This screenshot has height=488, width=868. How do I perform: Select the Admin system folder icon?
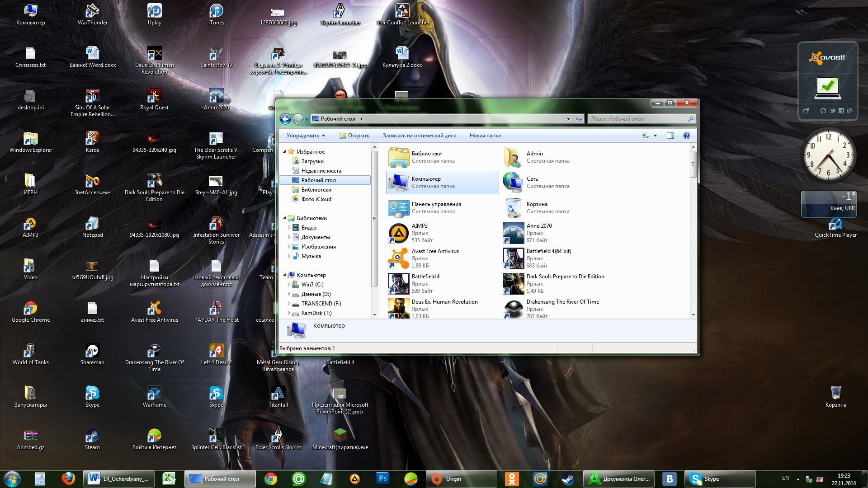point(513,157)
